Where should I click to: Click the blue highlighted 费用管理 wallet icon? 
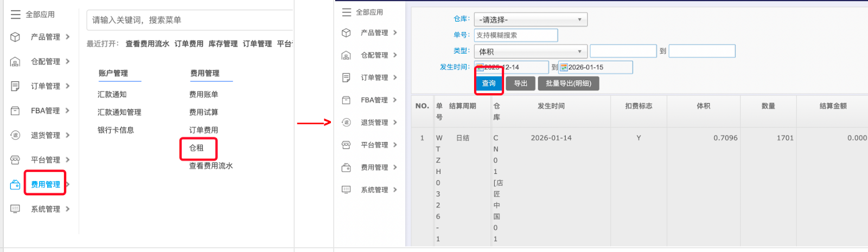[15, 185]
